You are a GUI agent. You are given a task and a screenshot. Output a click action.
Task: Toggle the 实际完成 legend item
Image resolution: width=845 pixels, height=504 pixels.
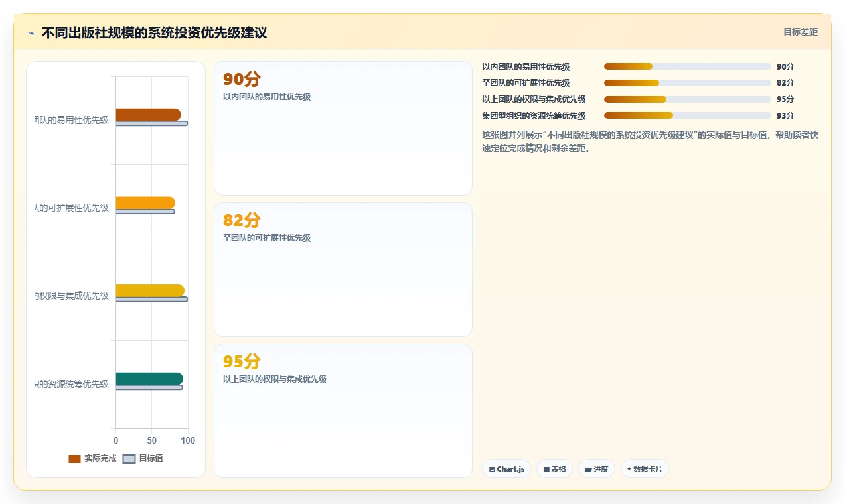[x=92, y=458]
